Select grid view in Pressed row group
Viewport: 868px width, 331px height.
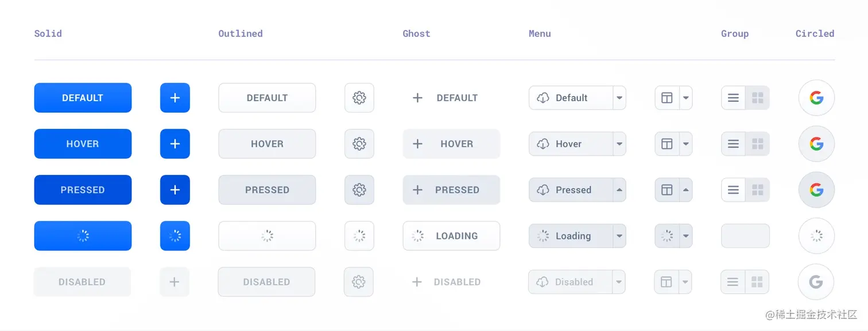pos(758,190)
